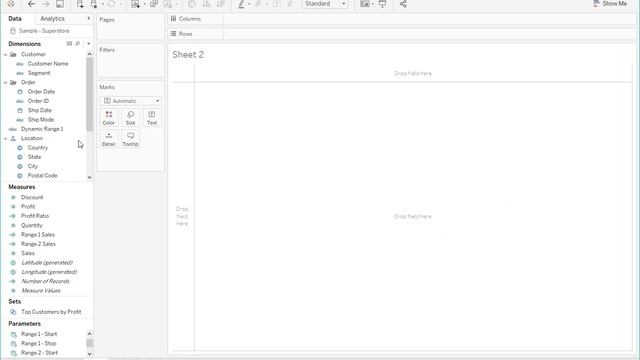
Task: Select the Quantity measure
Action: (x=31, y=225)
